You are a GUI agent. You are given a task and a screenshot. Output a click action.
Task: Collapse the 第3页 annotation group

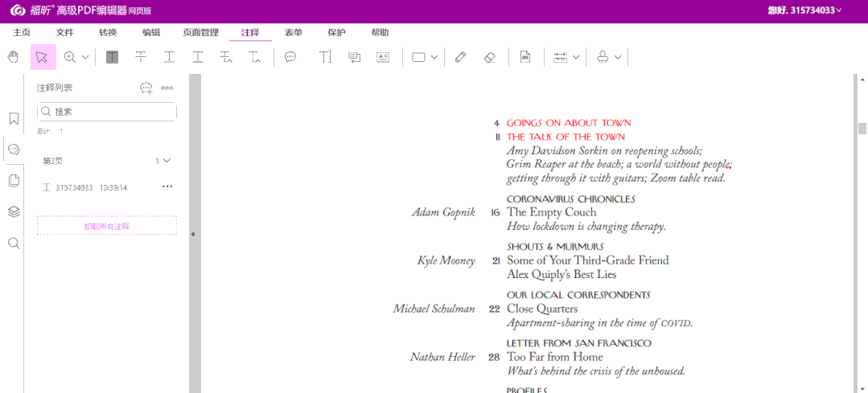167,161
